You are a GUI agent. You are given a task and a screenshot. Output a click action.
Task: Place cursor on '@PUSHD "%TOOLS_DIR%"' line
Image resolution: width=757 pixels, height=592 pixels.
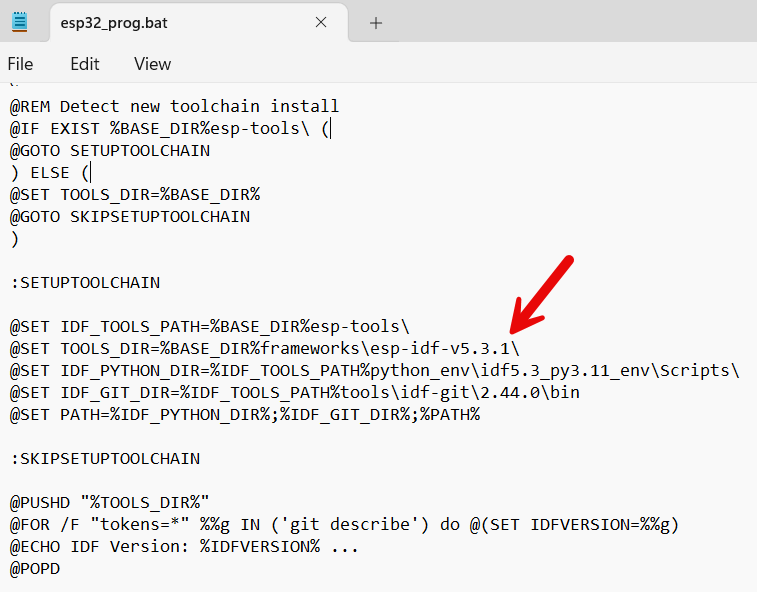coord(110,502)
